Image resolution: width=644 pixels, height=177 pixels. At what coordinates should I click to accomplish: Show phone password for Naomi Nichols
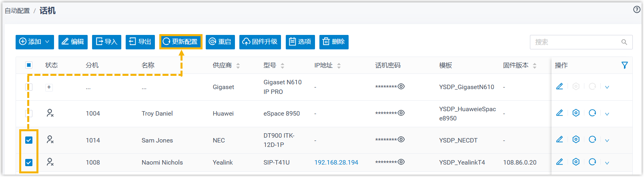point(401,162)
